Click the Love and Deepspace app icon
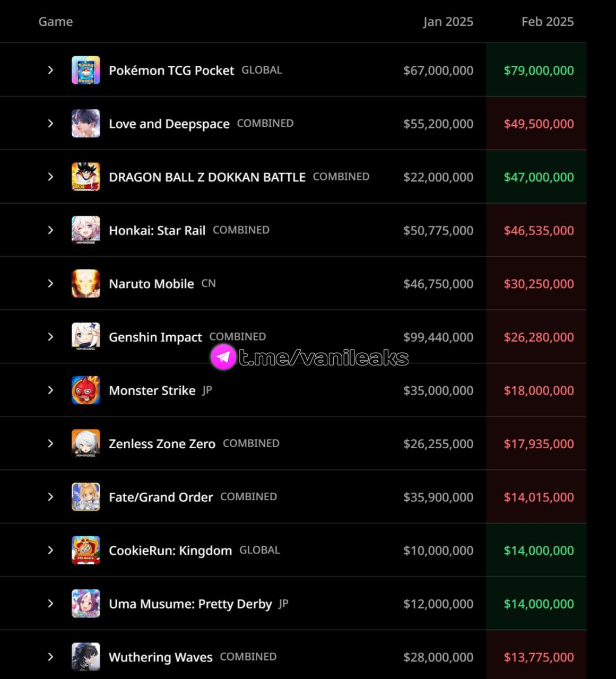This screenshot has width=616, height=679. pyautogui.click(x=86, y=124)
